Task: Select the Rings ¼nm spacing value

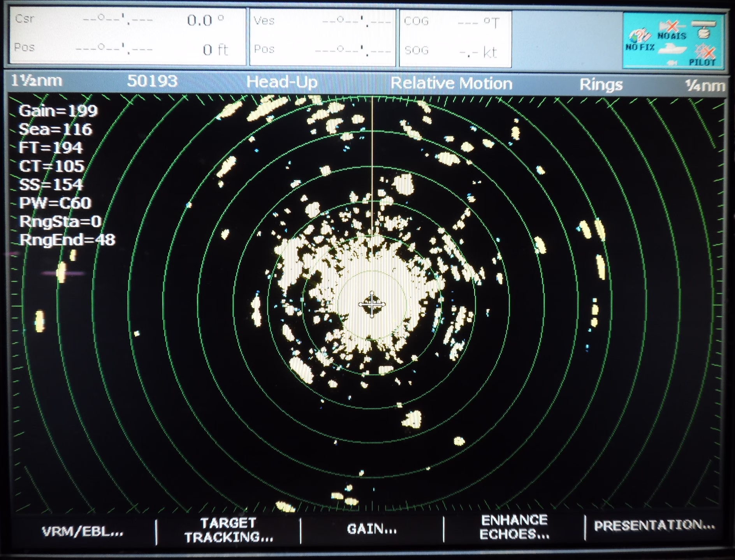Action: tap(705, 85)
